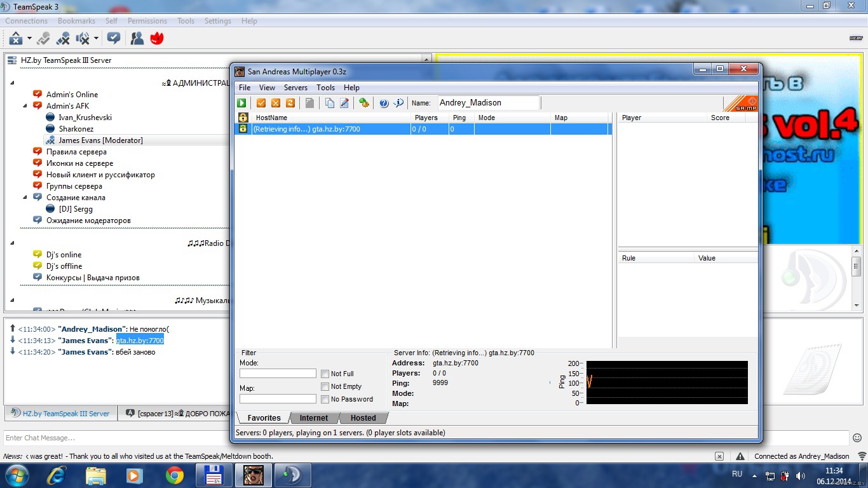
Task: Click the Copy Server Info icon
Action: click(329, 103)
